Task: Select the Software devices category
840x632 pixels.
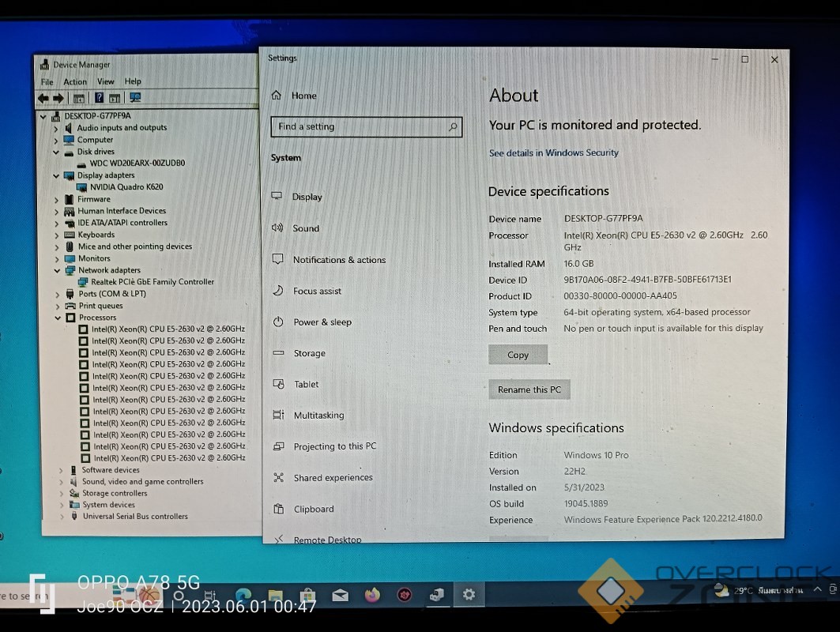Action: tap(111, 470)
